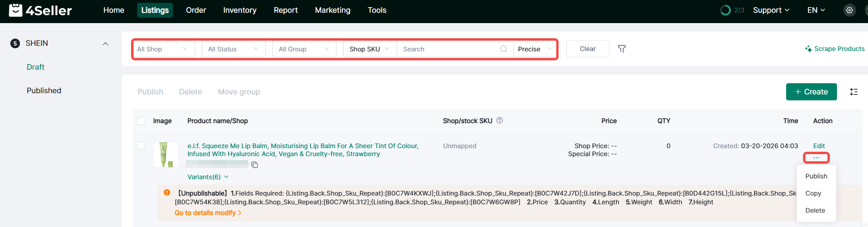Viewport: 868px width, 227px height.
Task: Open the settings gear icon
Action: (x=849, y=10)
